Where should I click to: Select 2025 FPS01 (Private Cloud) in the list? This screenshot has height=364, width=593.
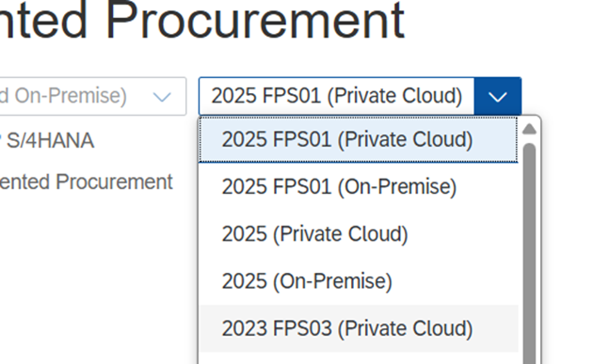click(x=358, y=139)
